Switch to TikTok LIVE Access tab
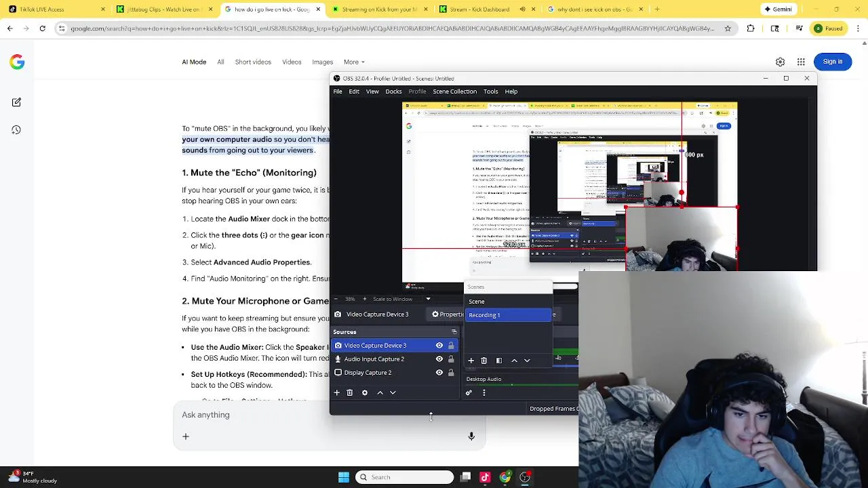Image resolution: width=868 pixels, height=488 pixels. [57, 9]
